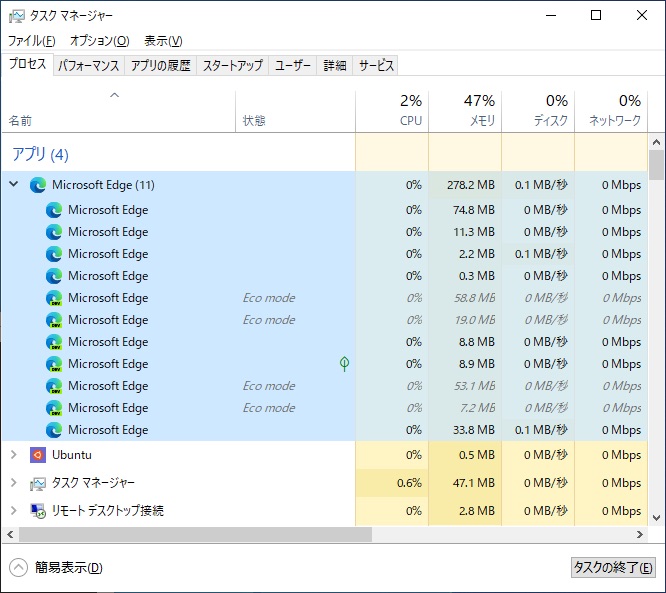Click the sort arrow above 名前 column
The width and height of the screenshot is (666, 593).
(115, 95)
